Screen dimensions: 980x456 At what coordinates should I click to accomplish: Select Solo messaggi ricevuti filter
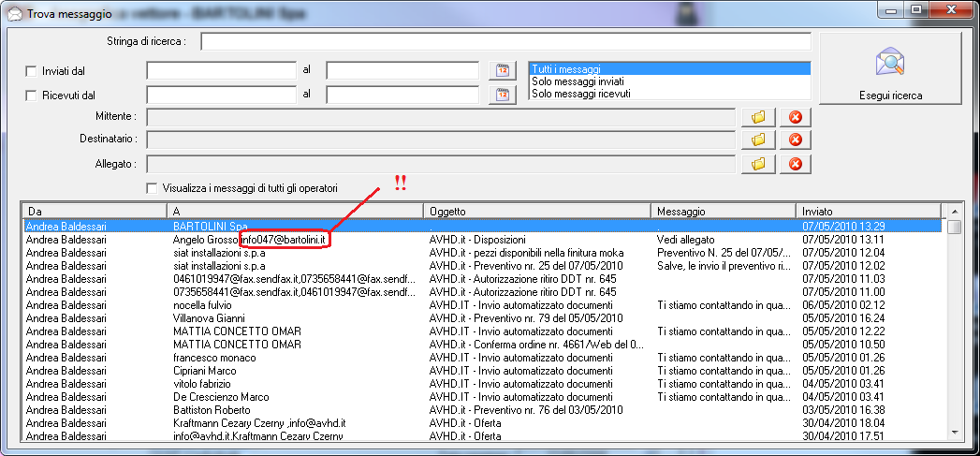[669, 94]
